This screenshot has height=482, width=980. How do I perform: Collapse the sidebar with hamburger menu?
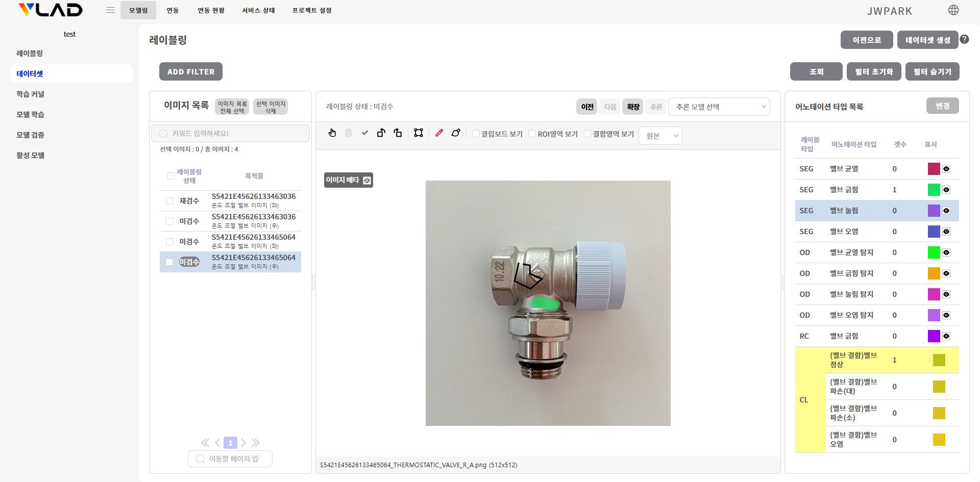pos(110,10)
